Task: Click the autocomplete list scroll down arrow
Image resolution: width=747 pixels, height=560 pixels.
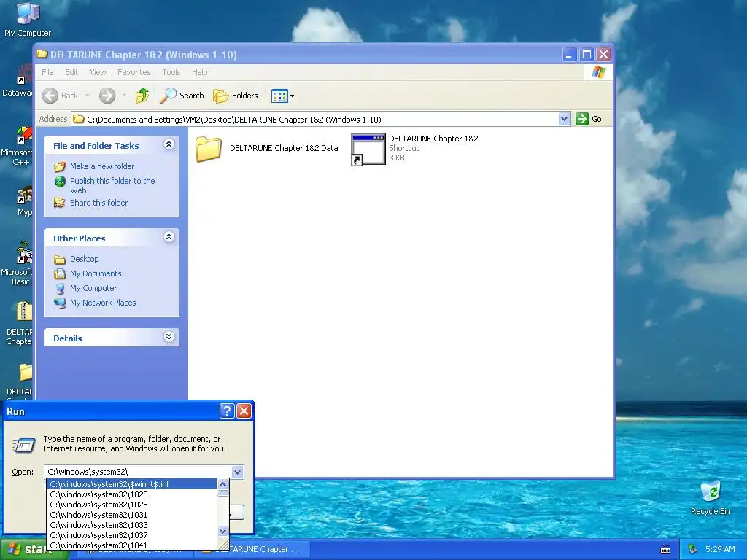Action: tap(222, 531)
